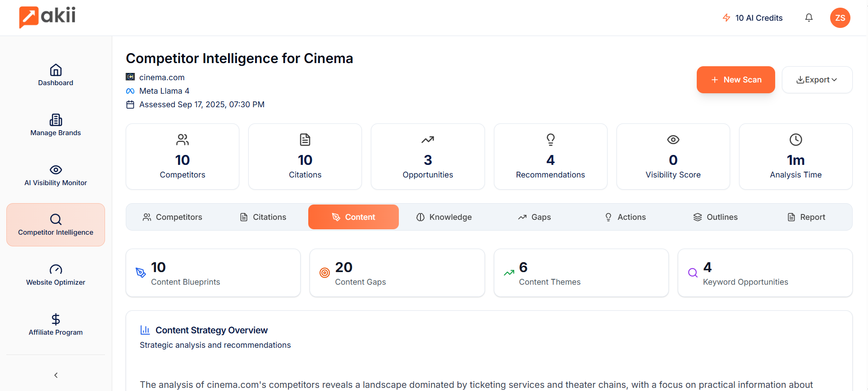Viewport: 868px width, 391px height.
Task: Switch to the Outlines tab
Action: 715,217
